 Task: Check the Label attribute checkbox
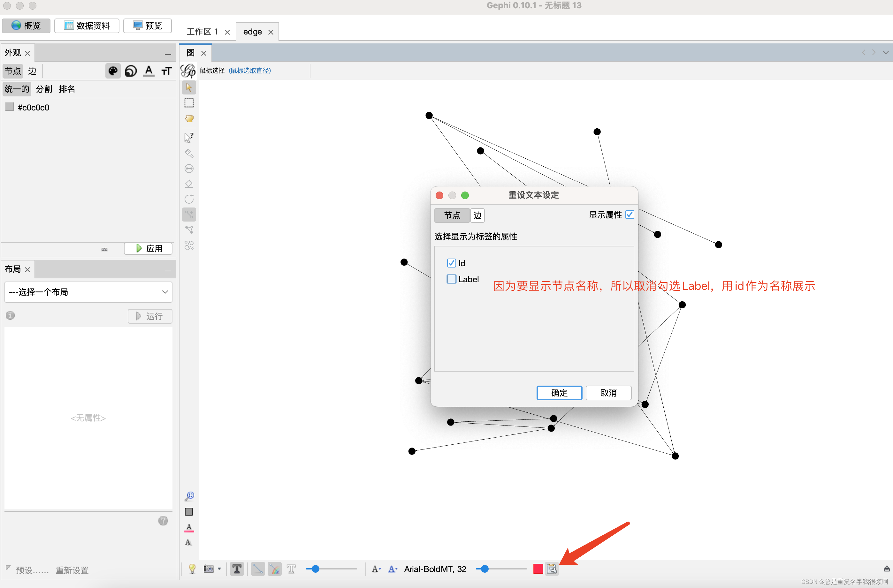pyautogui.click(x=451, y=279)
